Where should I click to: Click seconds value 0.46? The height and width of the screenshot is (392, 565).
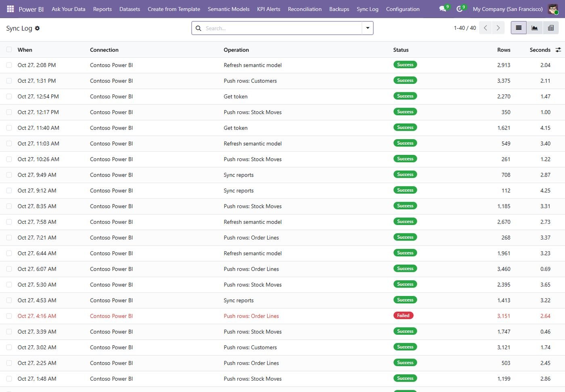(x=545, y=332)
